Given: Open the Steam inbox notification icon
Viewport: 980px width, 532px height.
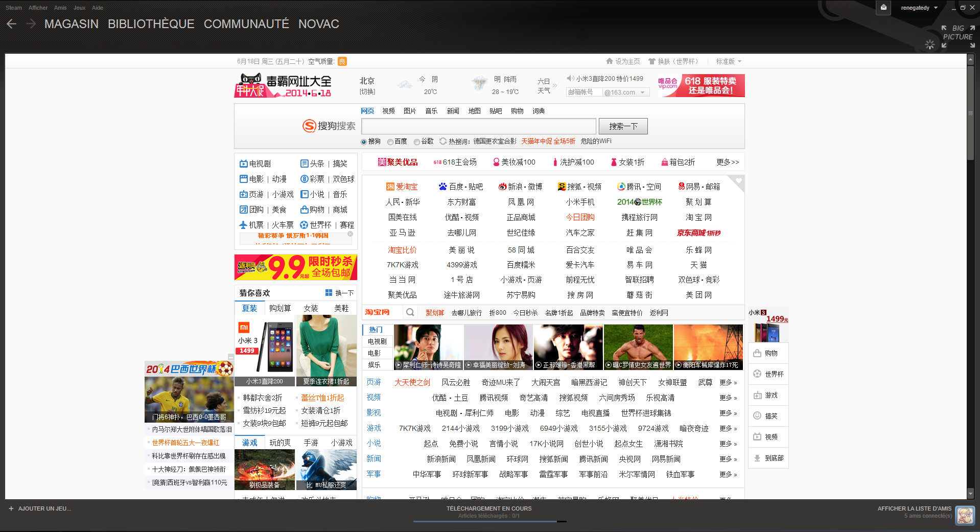Looking at the screenshot, I should (x=883, y=8).
